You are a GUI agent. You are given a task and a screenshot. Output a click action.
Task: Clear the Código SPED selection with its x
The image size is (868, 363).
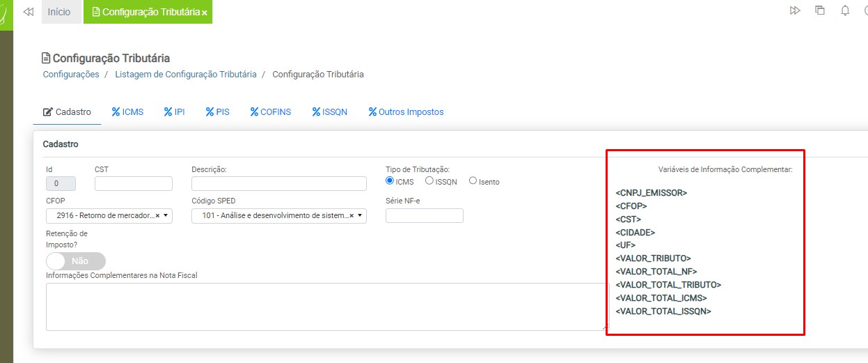click(352, 216)
